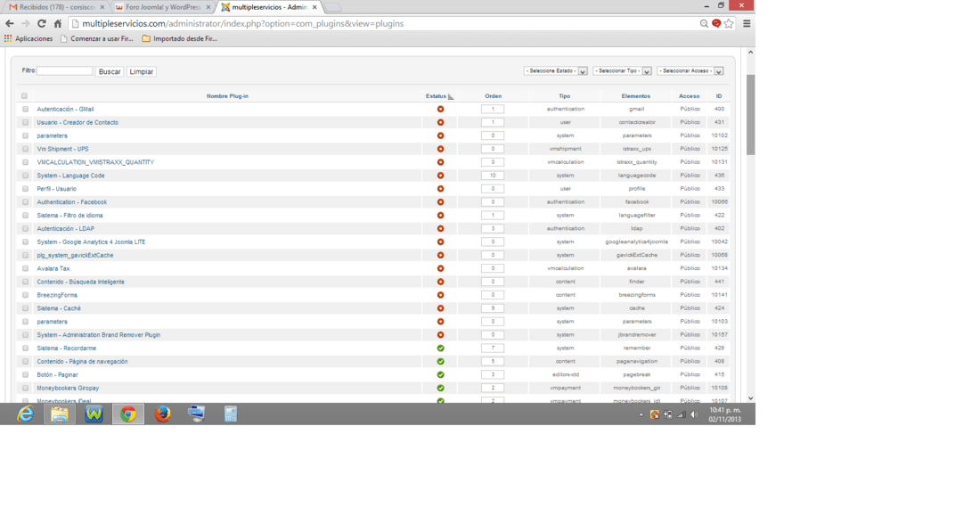The image size is (980, 508).
Task: Select the multipleservicios Admin tab
Action: point(269,7)
